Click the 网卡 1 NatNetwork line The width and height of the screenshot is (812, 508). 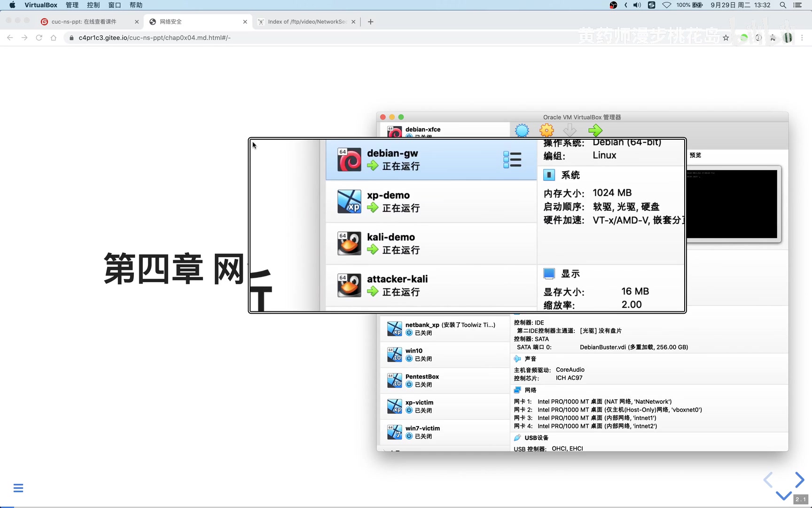tap(593, 402)
